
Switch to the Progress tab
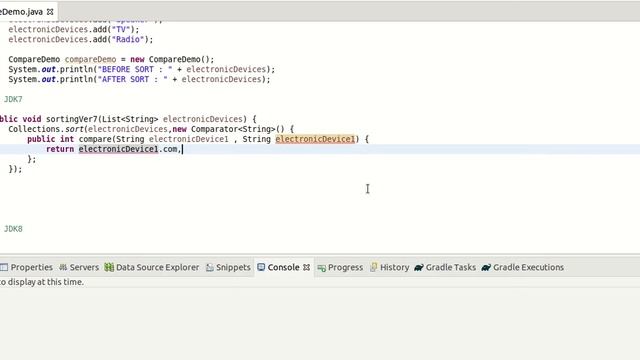click(x=340, y=267)
